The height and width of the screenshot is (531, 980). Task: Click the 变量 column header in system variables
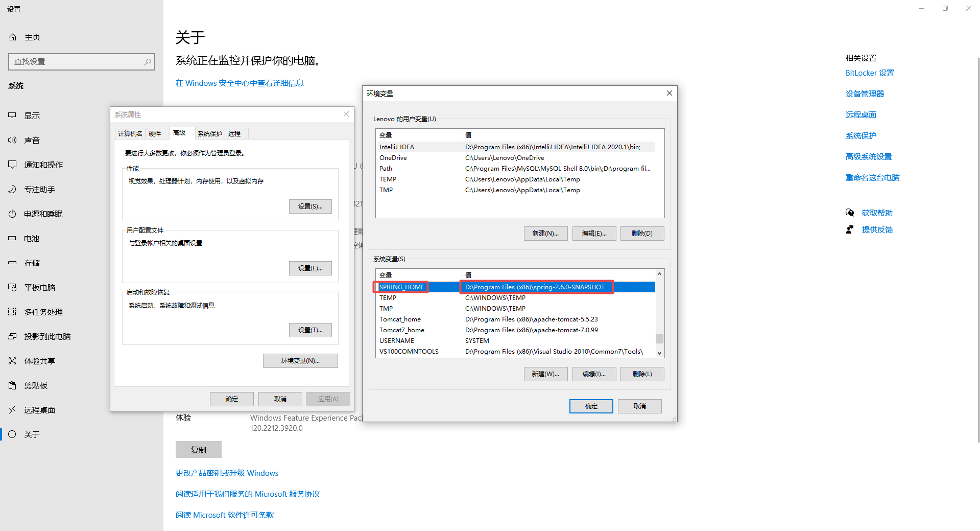[419, 275]
